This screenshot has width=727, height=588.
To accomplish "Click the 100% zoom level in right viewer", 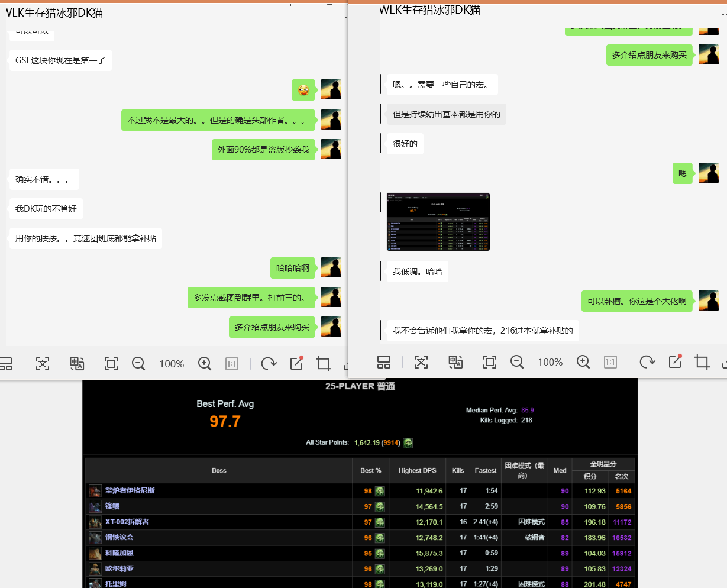I will point(550,362).
